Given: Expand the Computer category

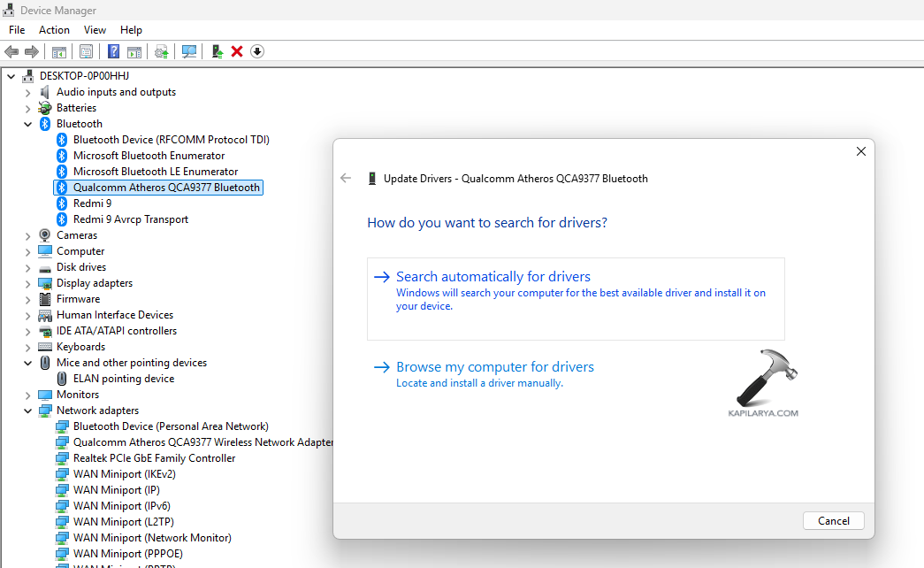Looking at the screenshot, I should (27, 252).
